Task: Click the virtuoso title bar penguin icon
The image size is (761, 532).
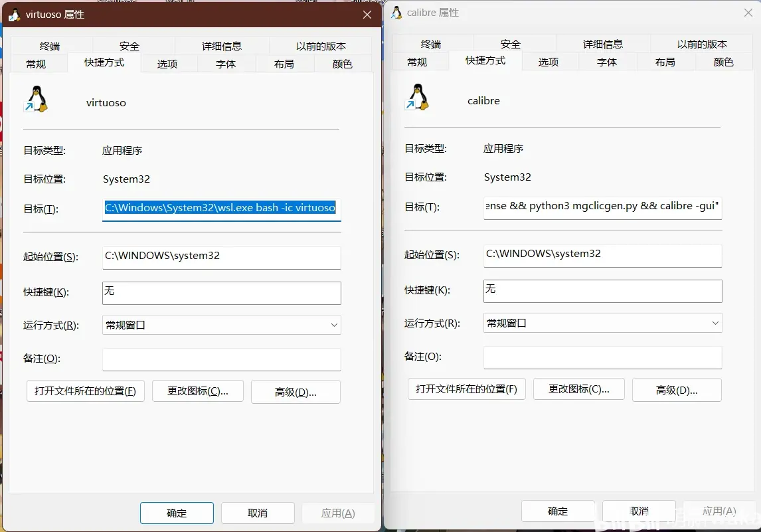Action: [x=15, y=15]
